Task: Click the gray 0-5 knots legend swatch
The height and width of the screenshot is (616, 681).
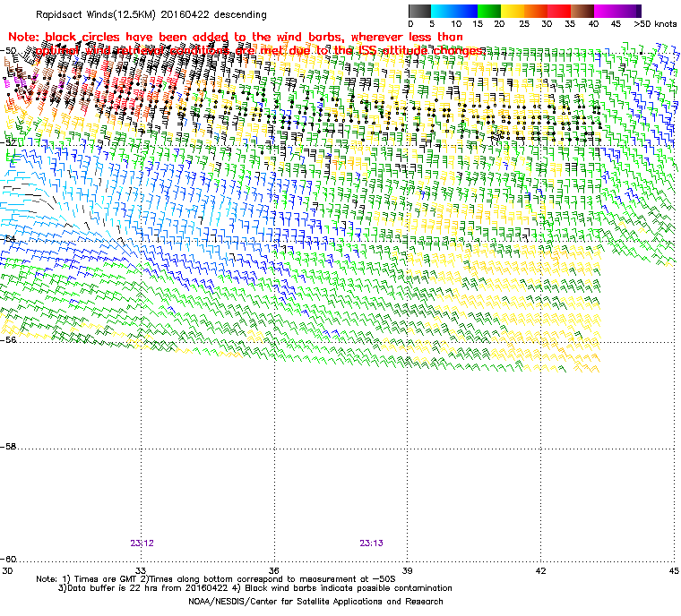Action: 419,11
